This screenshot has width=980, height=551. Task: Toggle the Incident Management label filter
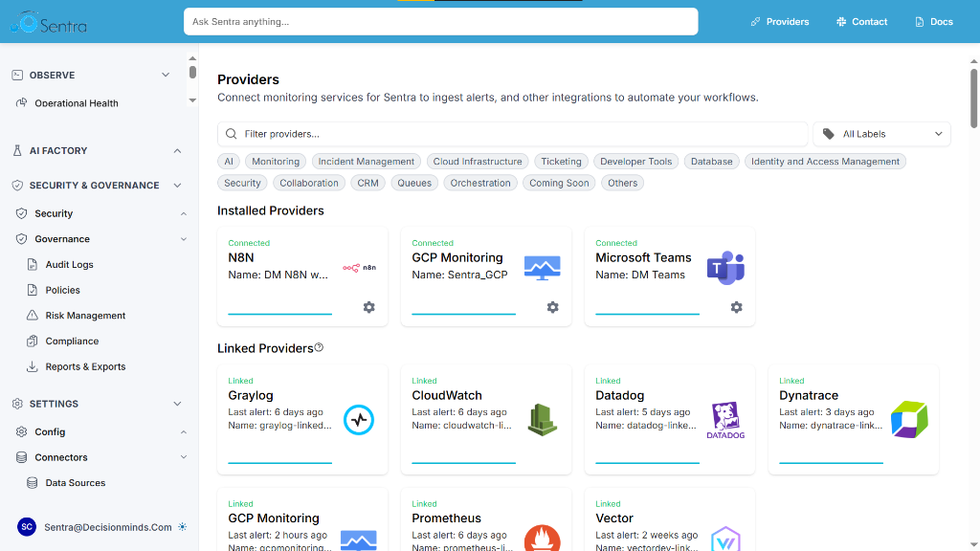pos(367,161)
